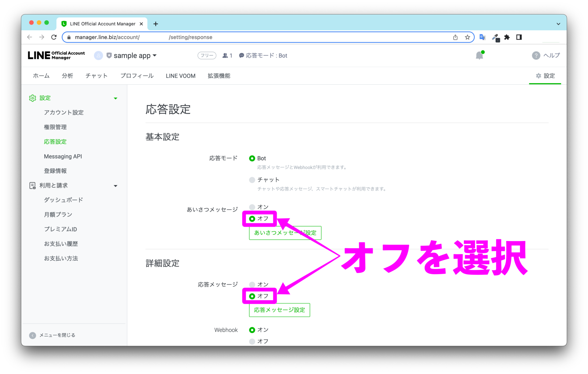Screen dimensions: 588x374
Task: Click the help question mark icon
Action: pos(536,55)
